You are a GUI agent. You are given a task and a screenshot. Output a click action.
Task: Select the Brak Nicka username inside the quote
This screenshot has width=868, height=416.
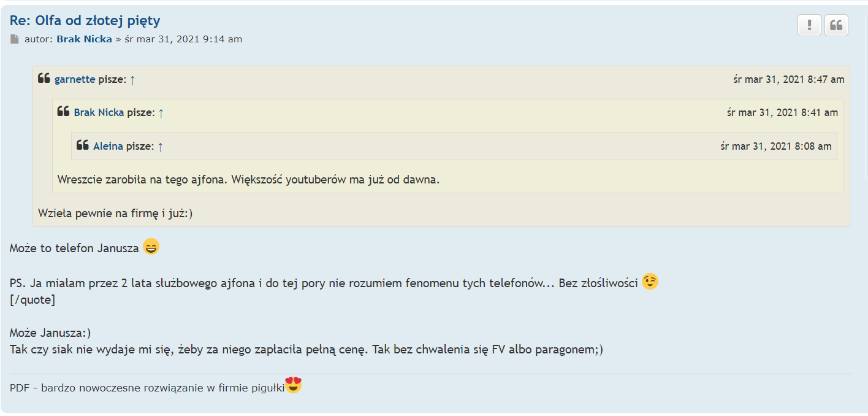[99, 112]
